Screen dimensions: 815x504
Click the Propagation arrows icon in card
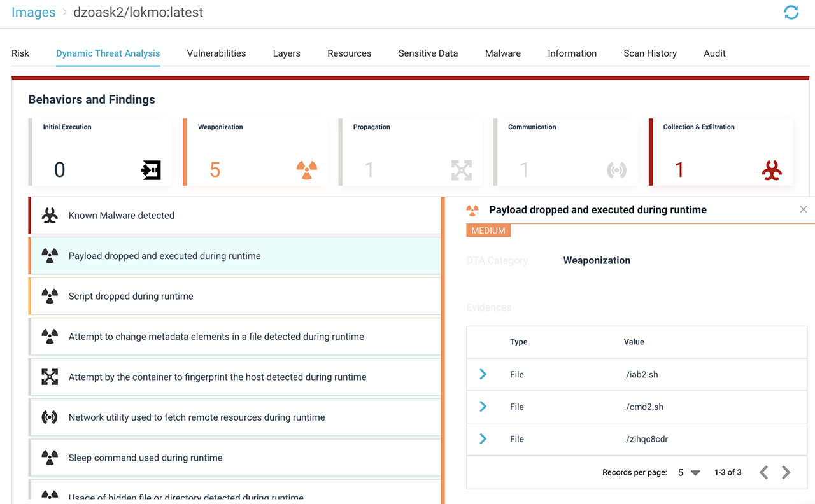(x=462, y=170)
